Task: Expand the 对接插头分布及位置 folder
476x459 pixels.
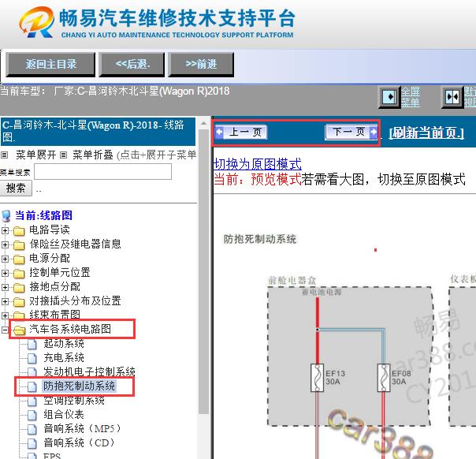Action: click(5, 301)
